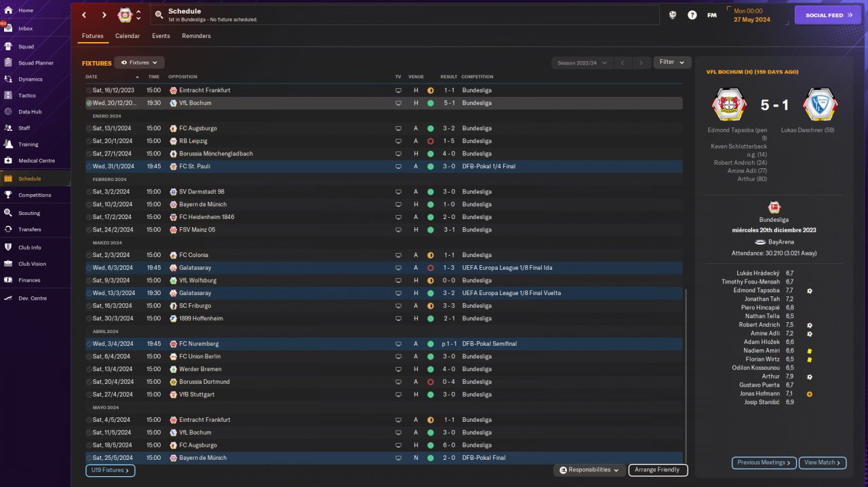Open the Responsibilities dropdown
This screenshot has height=487, width=868.
click(589, 470)
